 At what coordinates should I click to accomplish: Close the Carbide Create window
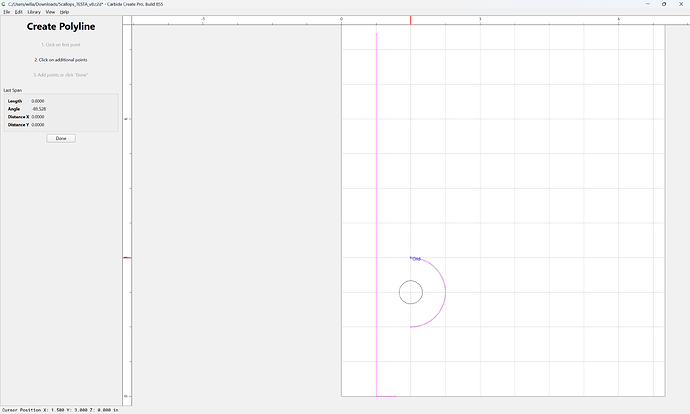[x=681, y=4]
